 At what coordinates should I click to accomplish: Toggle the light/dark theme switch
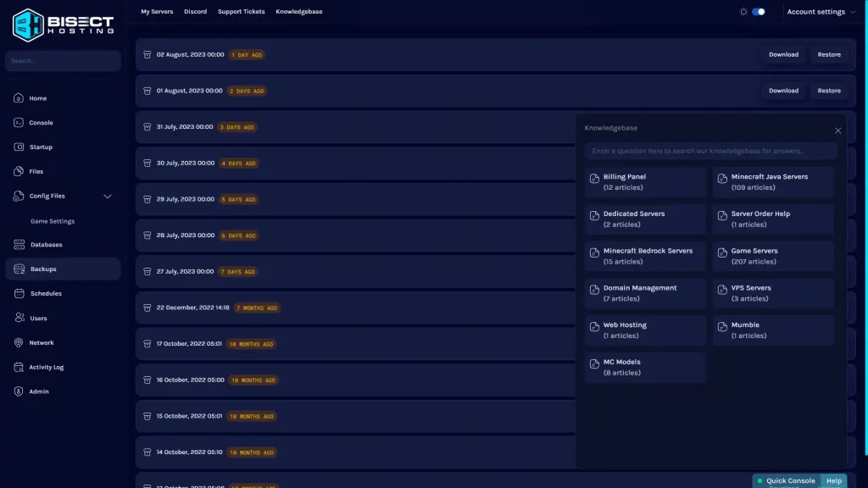758,12
